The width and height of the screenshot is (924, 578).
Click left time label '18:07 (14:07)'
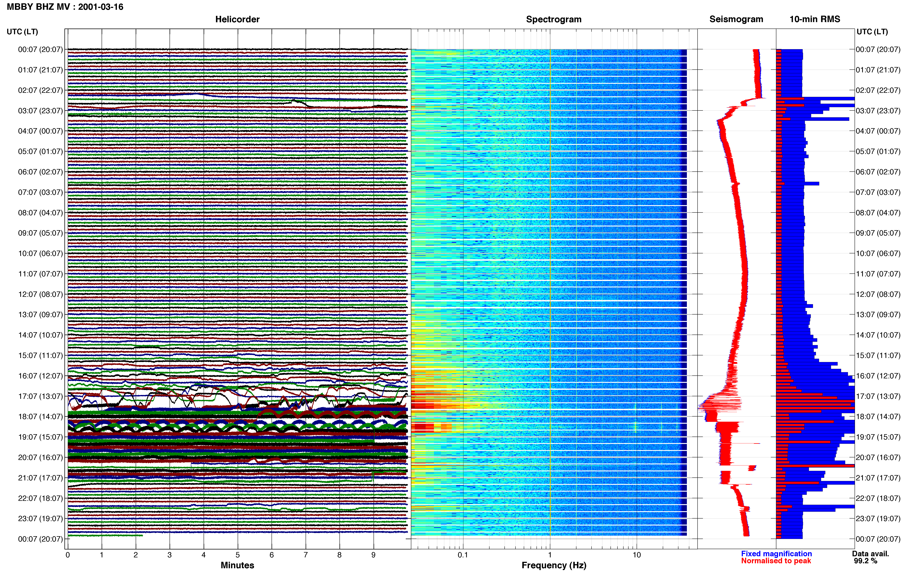(x=41, y=417)
